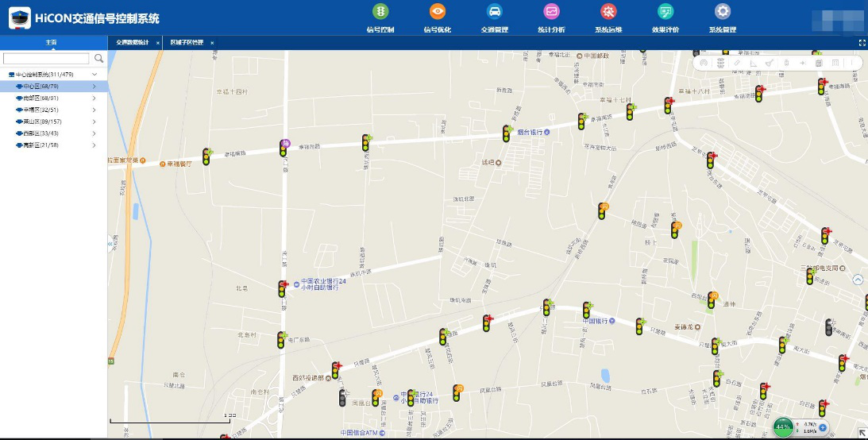Expand the 南部区 tree item
This screenshot has height=440, width=868.
(x=95, y=98)
